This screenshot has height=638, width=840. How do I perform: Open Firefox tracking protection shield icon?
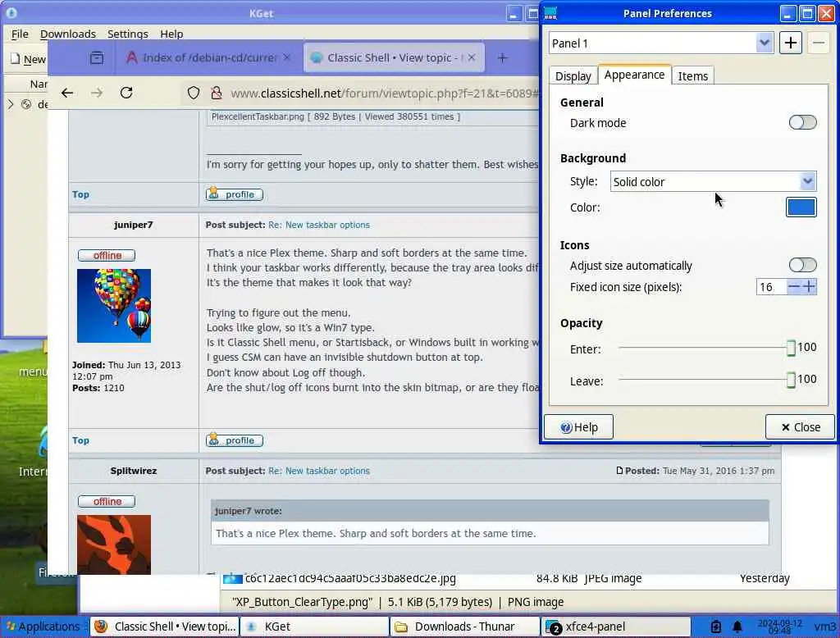pyautogui.click(x=194, y=93)
